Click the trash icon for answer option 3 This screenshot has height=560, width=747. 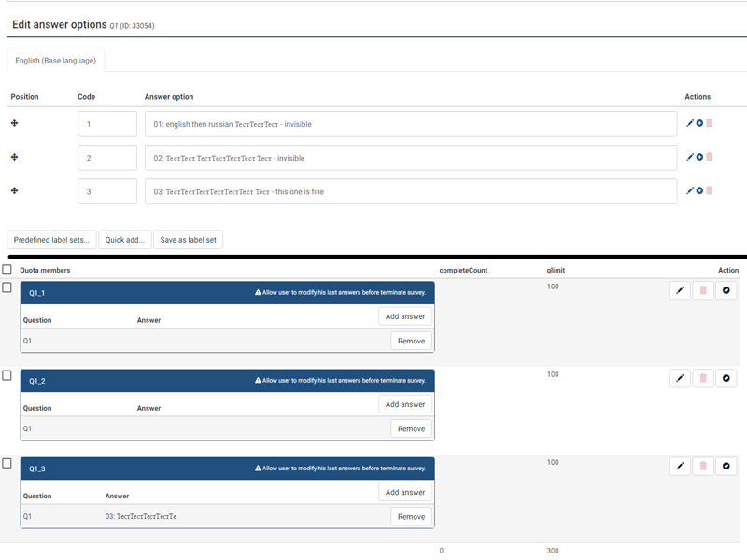tap(710, 190)
